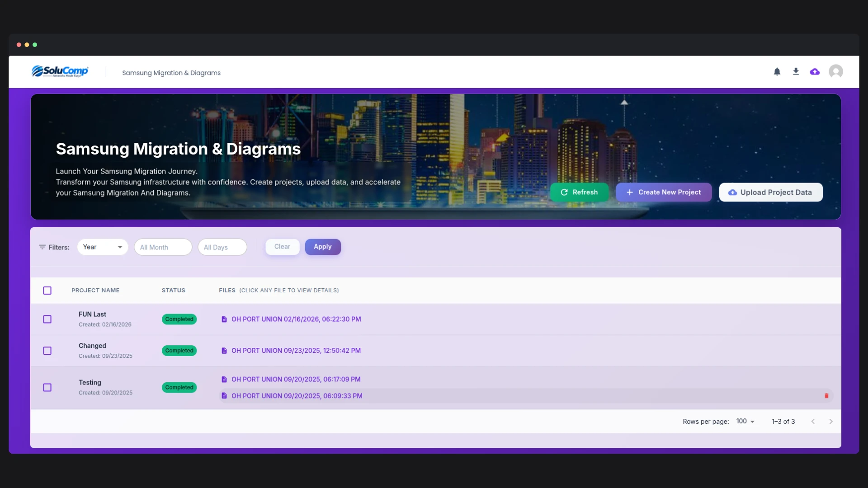Screen dimensions: 868x488
Task: Open the rows per page 100 dropdown
Action: pyautogui.click(x=745, y=422)
